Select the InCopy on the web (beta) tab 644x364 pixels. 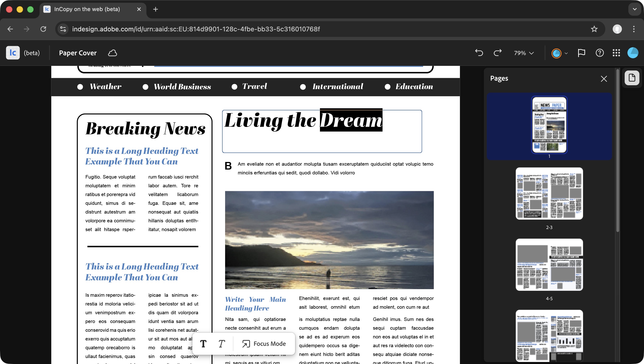point(93,9)
